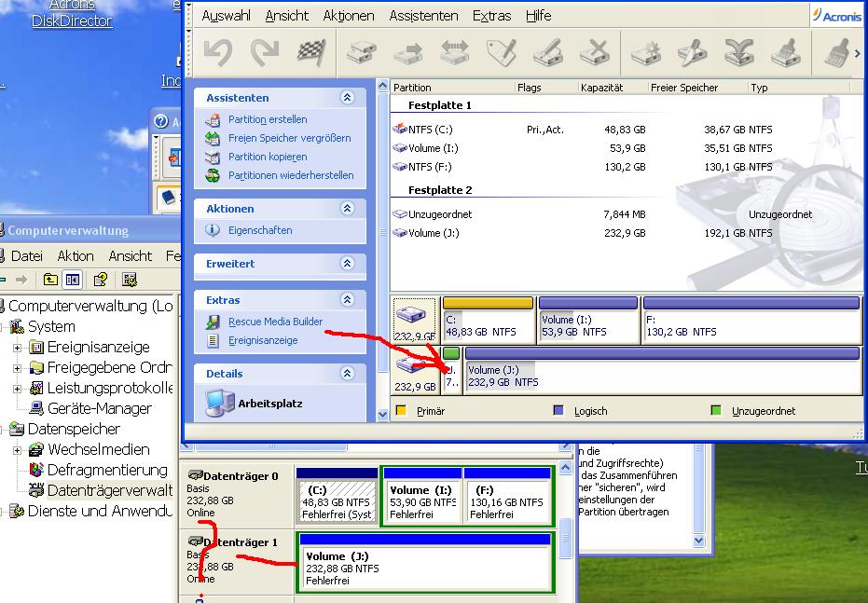Click the Kapazität column header

601,88
